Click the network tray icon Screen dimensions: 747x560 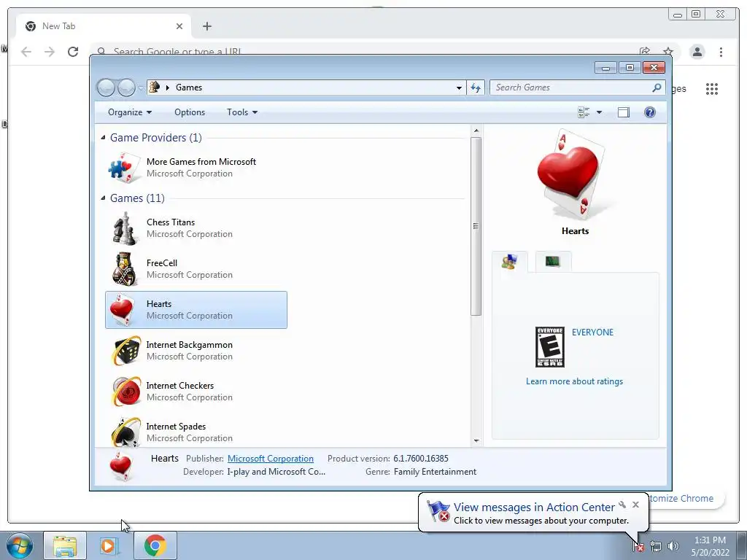coord(656,547)
